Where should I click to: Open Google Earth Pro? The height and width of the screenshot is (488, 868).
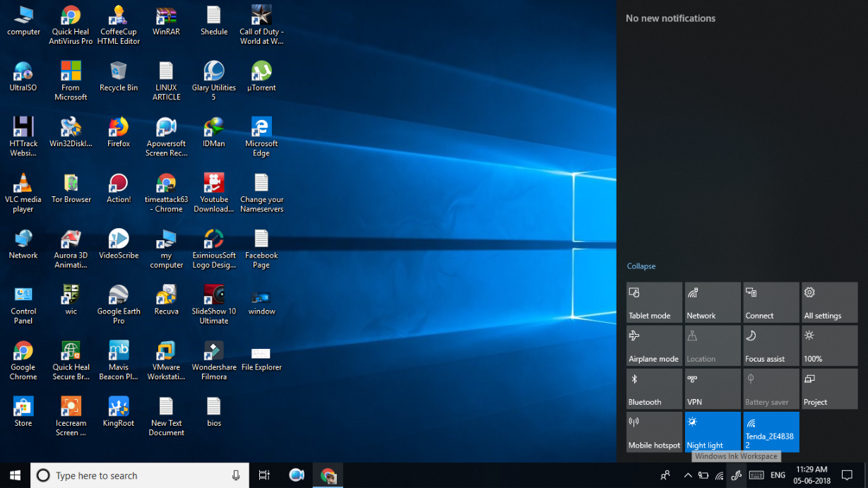118,296
